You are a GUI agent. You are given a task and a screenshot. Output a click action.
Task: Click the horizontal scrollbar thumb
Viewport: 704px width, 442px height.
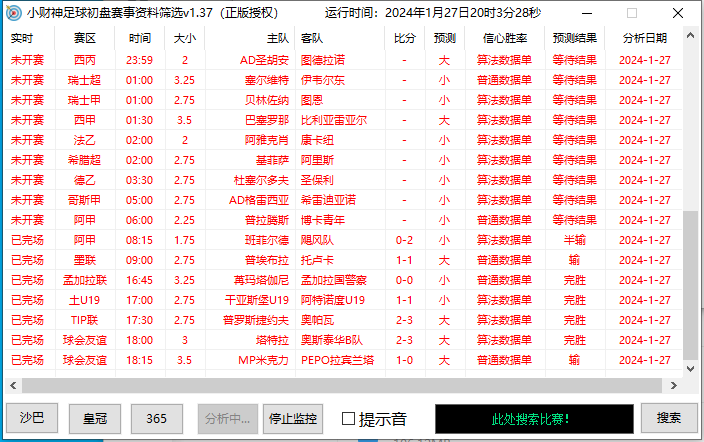coord(342,385)
